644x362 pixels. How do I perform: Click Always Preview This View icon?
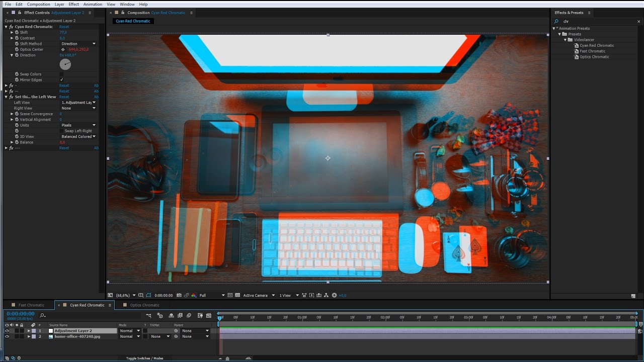110,295
